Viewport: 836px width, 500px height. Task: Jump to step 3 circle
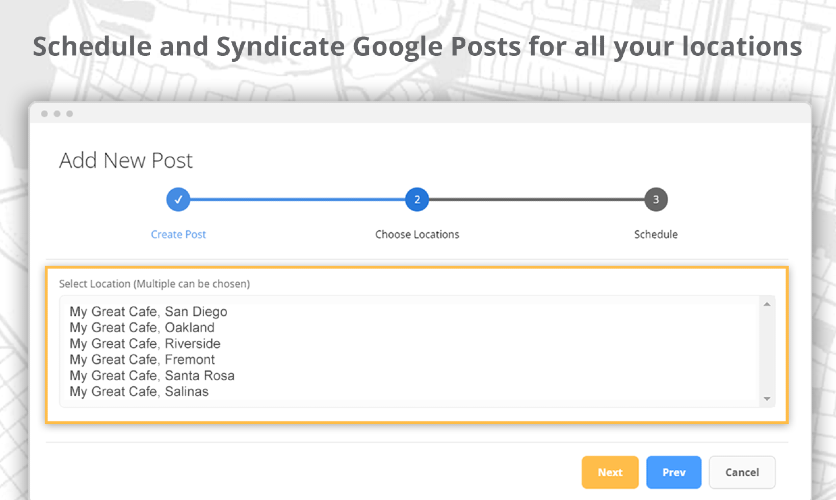pos(656,199)
